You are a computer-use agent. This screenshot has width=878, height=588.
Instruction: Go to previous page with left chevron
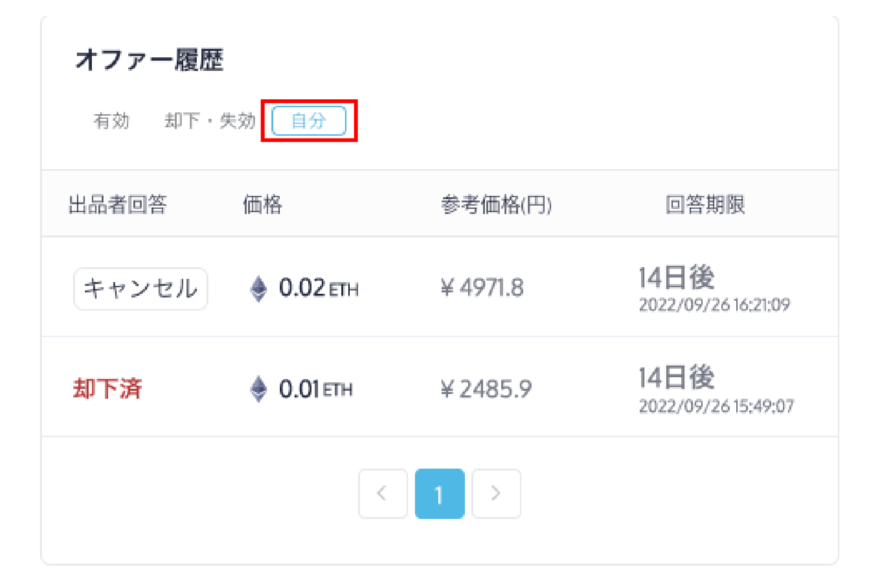point(383,493)
